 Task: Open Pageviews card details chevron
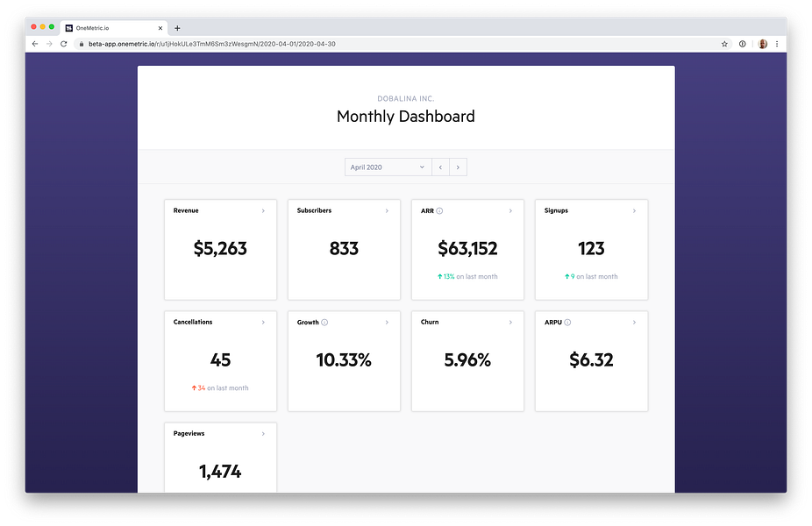tap(263, 433)
